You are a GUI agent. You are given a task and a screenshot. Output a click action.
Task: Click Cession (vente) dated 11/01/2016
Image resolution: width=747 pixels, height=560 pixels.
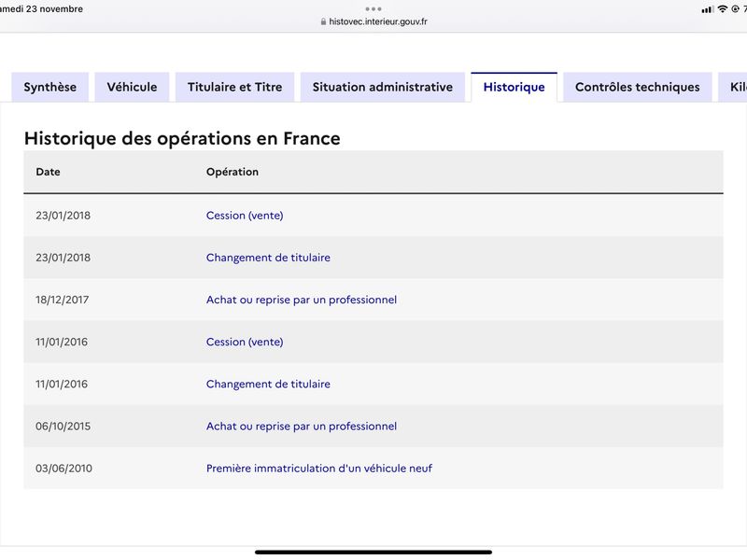(x=245, y=342)
